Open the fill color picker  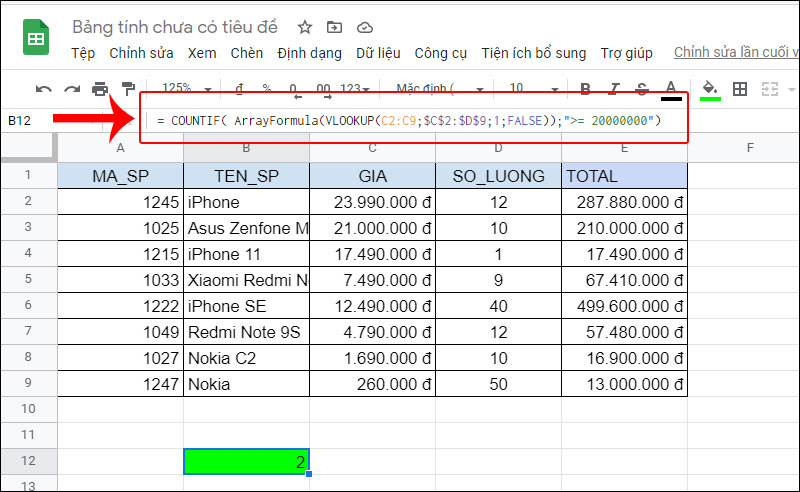710,89
